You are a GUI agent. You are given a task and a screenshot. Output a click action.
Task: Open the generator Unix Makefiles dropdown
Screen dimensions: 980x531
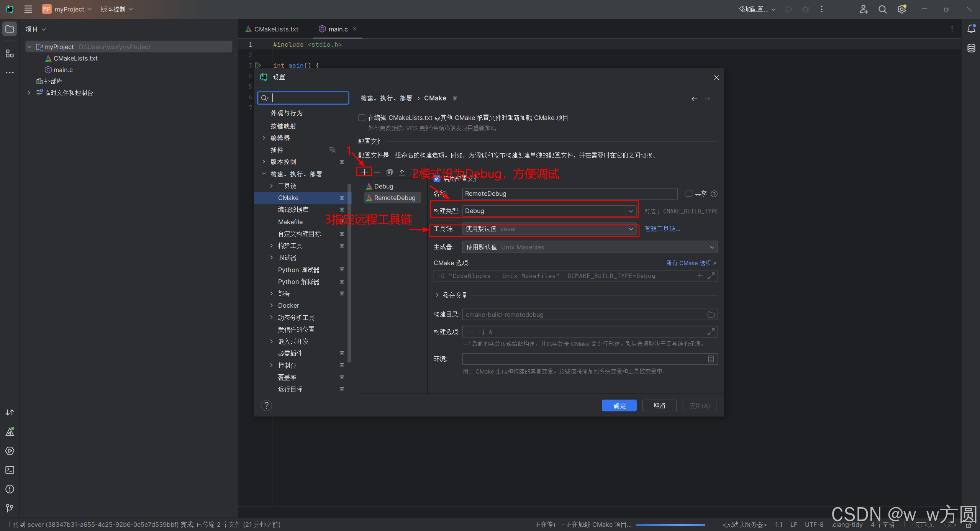(590, 247)
